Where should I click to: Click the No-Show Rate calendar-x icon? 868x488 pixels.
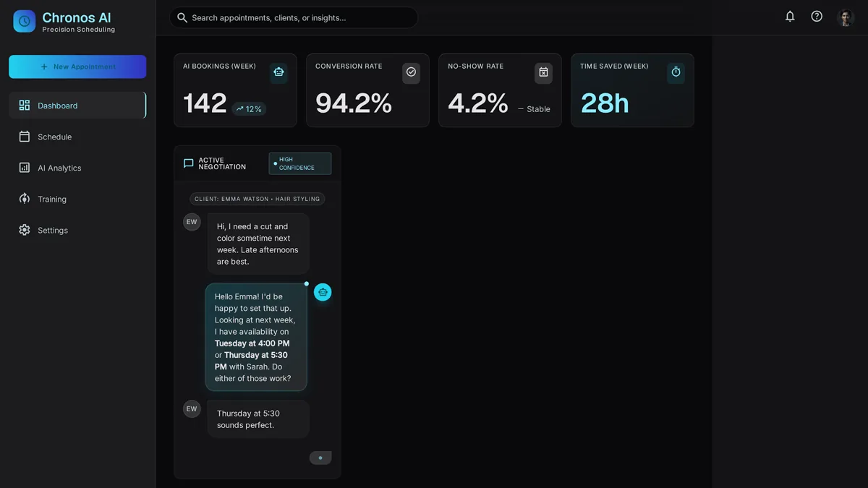click(x=543, y=72)
